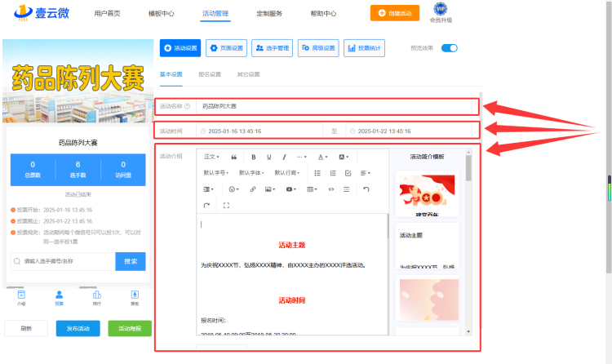This screenshot has height=364, width=612.
Task: Toggle bold formatting in editor toolbar
Action: (253, 157)
